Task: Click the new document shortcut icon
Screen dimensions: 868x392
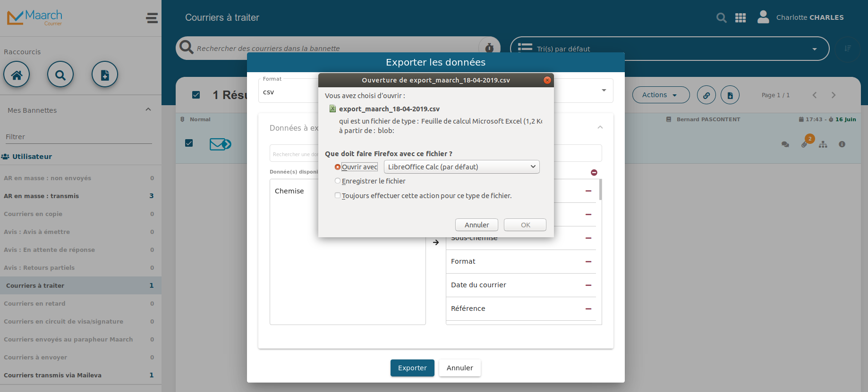Action: click(105, 75)
